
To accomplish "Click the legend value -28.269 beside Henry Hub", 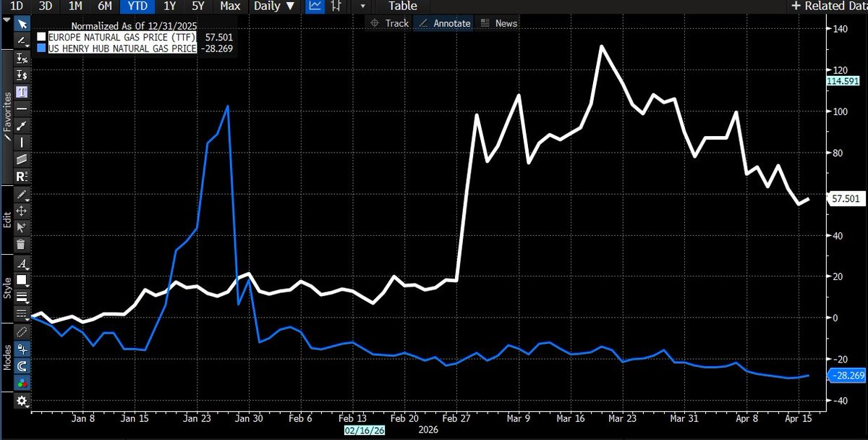I will click(216, 47).
